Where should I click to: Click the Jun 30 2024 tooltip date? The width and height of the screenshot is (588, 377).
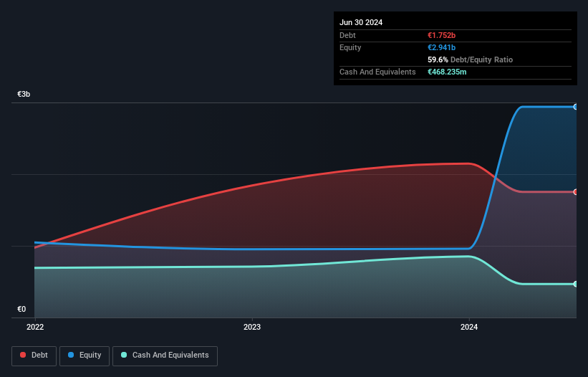(x=361, y=22)
